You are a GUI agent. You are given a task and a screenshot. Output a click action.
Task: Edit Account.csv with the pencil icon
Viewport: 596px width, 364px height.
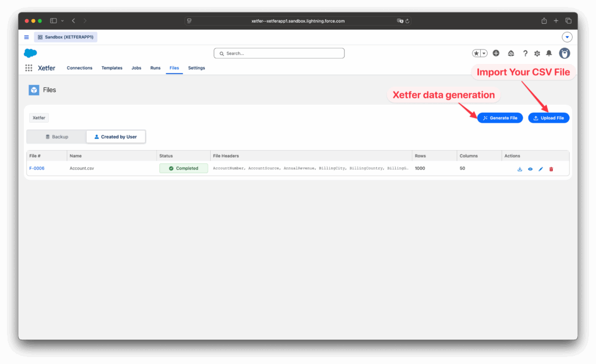541,169
